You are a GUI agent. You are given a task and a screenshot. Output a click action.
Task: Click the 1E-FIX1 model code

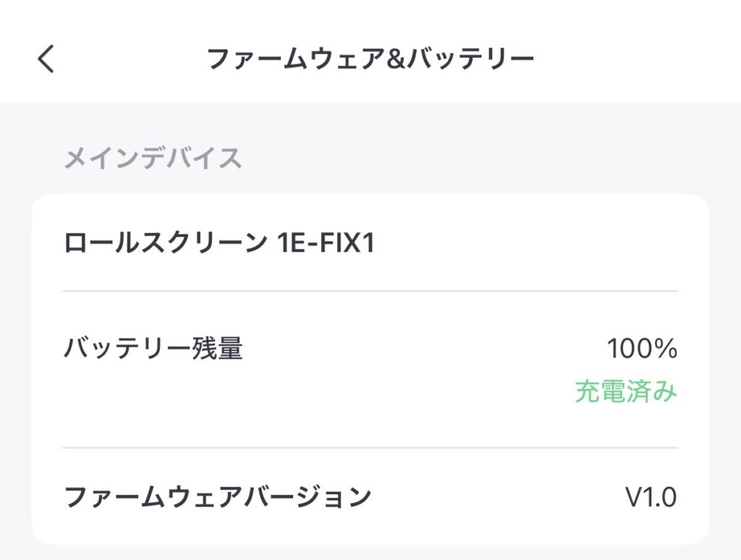click(326, 244)
